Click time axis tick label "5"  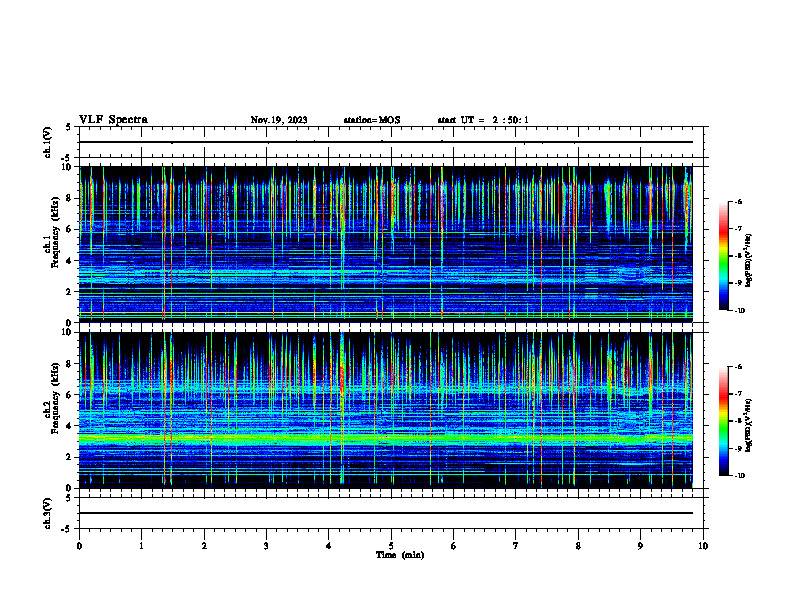coord(391,546)
